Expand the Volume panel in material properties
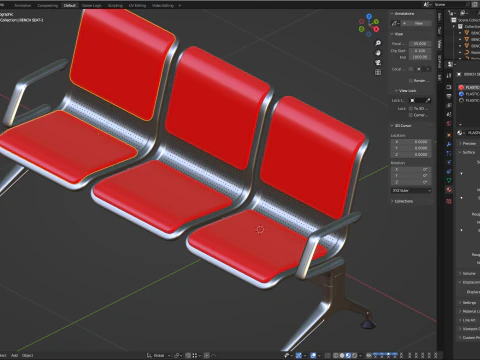This screenshot has width=480, height=360. coord(467,273)
